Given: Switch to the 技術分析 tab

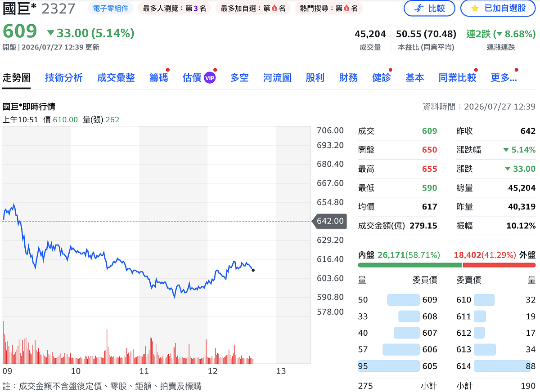Looking at the screenshot, I should tap(64, 77).
